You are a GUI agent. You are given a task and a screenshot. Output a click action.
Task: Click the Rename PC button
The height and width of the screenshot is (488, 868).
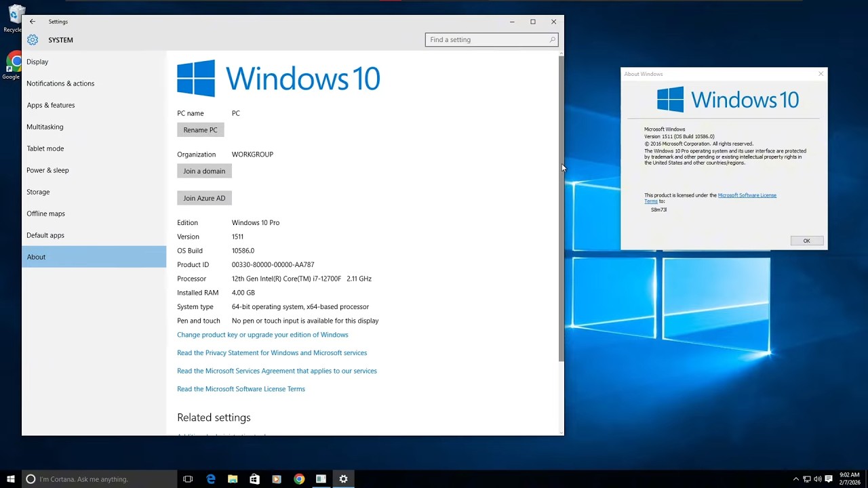click(200, 130)
